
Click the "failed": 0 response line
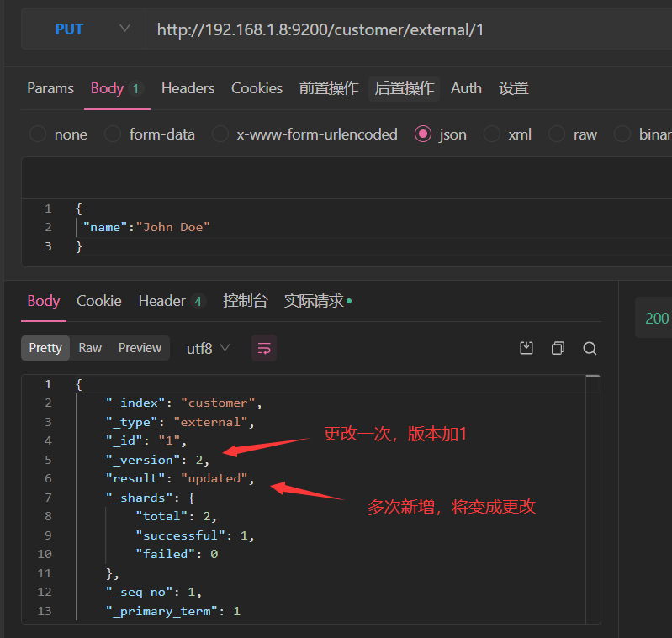point(177,554)
